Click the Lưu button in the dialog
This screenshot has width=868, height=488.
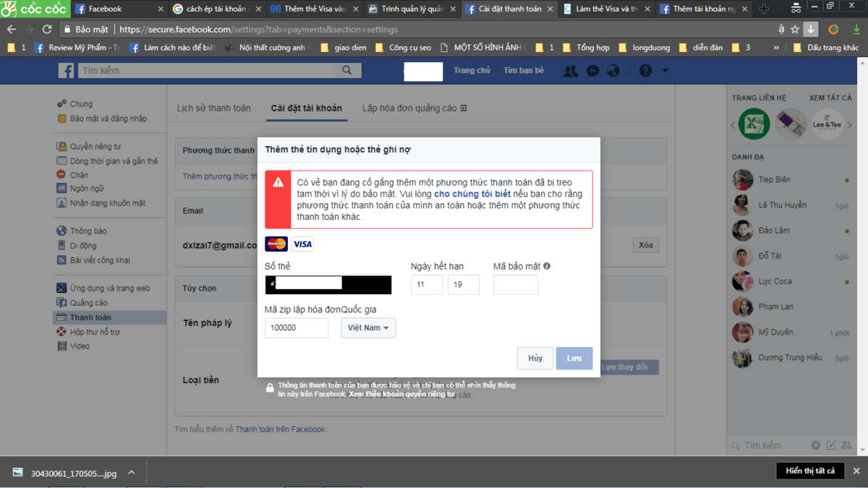point(574,359)
